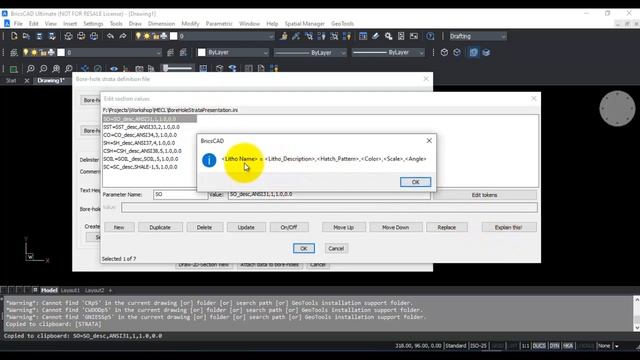The image size is (640, 360).
Task: Click the Publish printer icon
Action: 94,36
